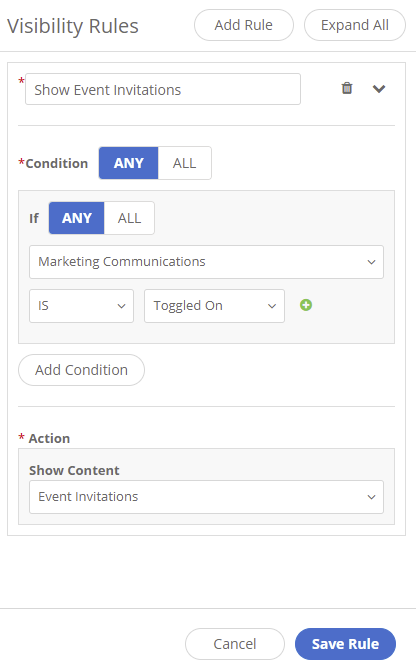416x670 pixels.
Task: Click the Add Condition button
Action: (81, 370)
